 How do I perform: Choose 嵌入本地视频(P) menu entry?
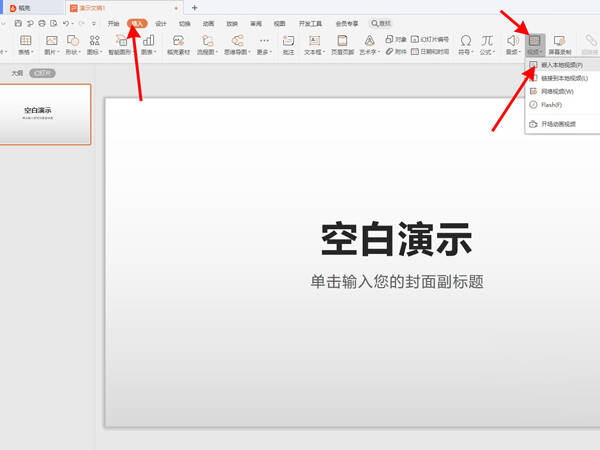(563, 65)
